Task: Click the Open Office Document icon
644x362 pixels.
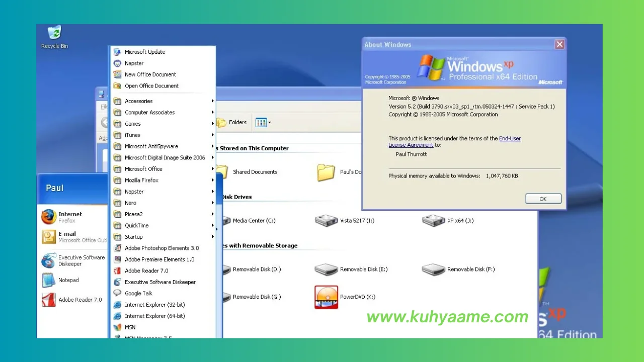Action: 117,86
